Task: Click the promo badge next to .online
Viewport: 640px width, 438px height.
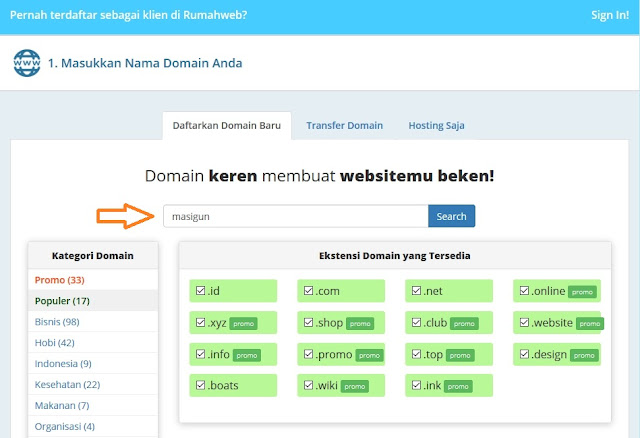Action: click(582, 292)
